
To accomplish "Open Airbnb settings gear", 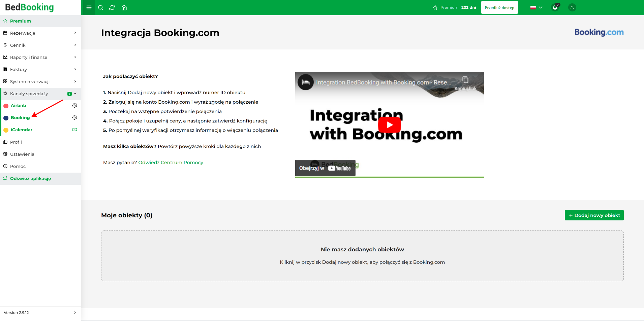I will (x=75, y=105).
